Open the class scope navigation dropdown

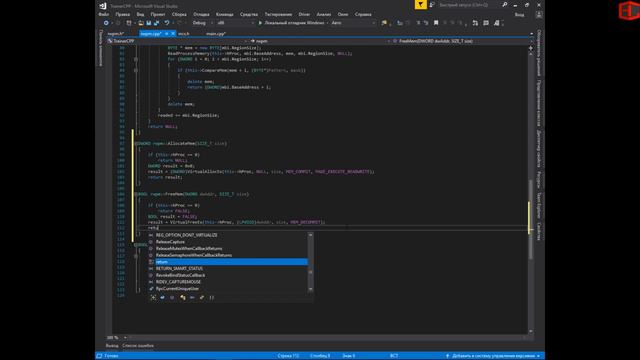pos(320,41)
